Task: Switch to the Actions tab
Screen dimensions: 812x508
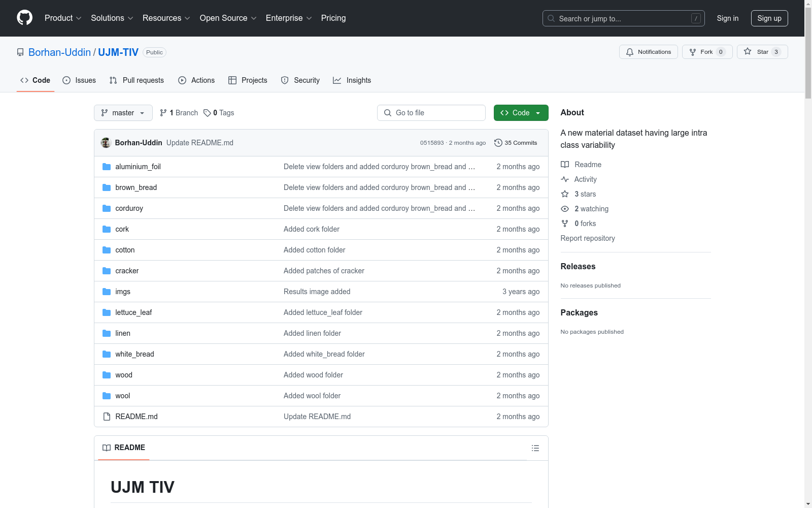Action: 196,80
